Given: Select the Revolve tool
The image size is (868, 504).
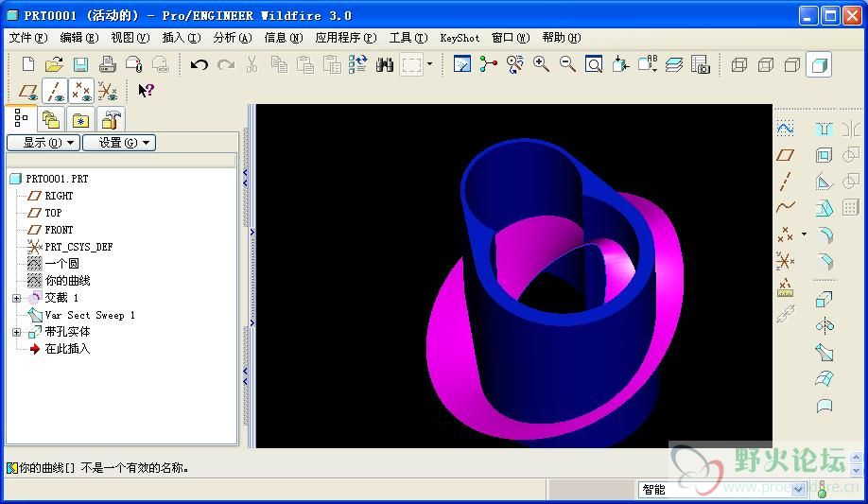Looking at the screenshot, I should pos(825,325).
